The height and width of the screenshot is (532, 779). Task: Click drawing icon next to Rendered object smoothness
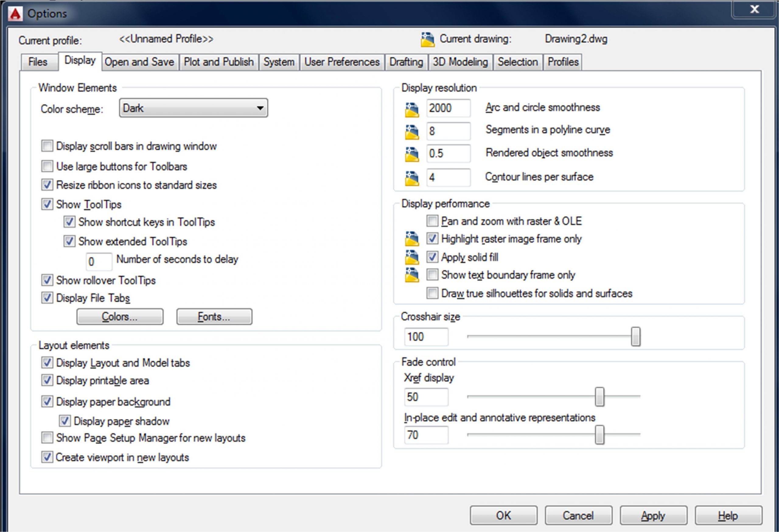point(412,154)
